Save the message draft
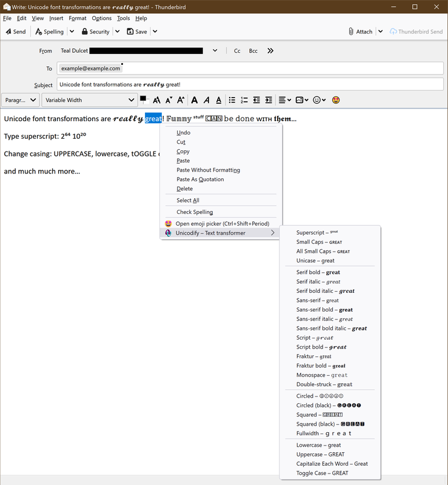 click(x=137, y=32)
